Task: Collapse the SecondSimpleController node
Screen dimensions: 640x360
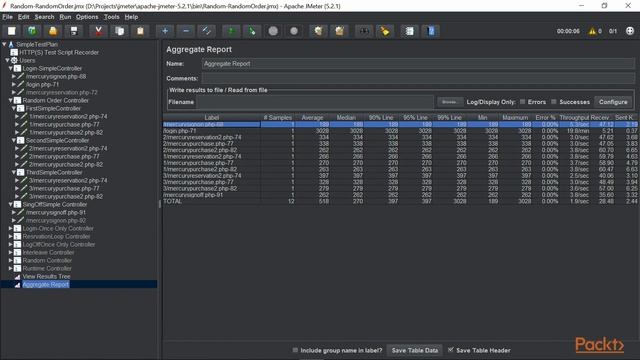Action: point(14,140)
